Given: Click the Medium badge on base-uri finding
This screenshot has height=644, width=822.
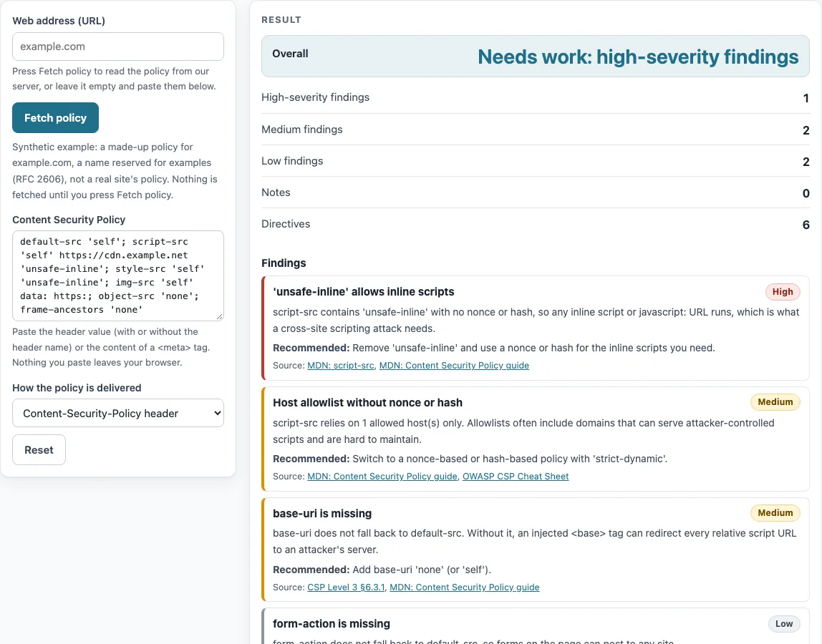Looking at the screenshot, I should pyautogui.click(x=775, y=513).
